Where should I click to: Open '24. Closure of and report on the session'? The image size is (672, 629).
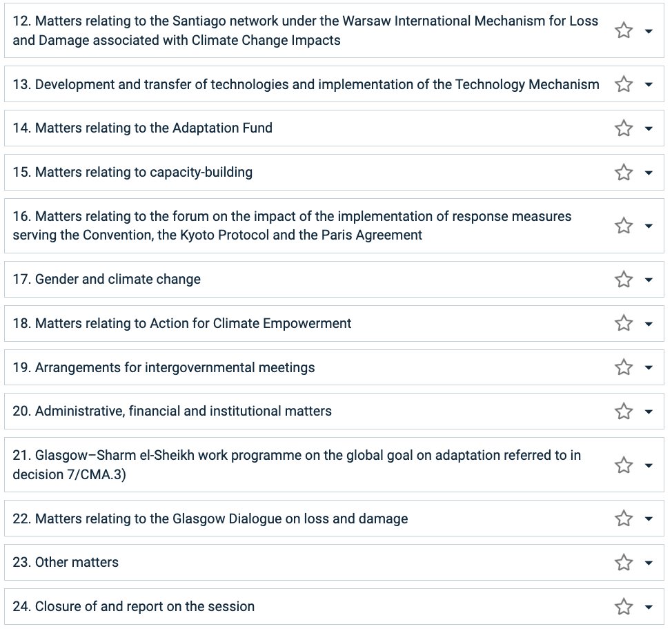coord(133,606)
